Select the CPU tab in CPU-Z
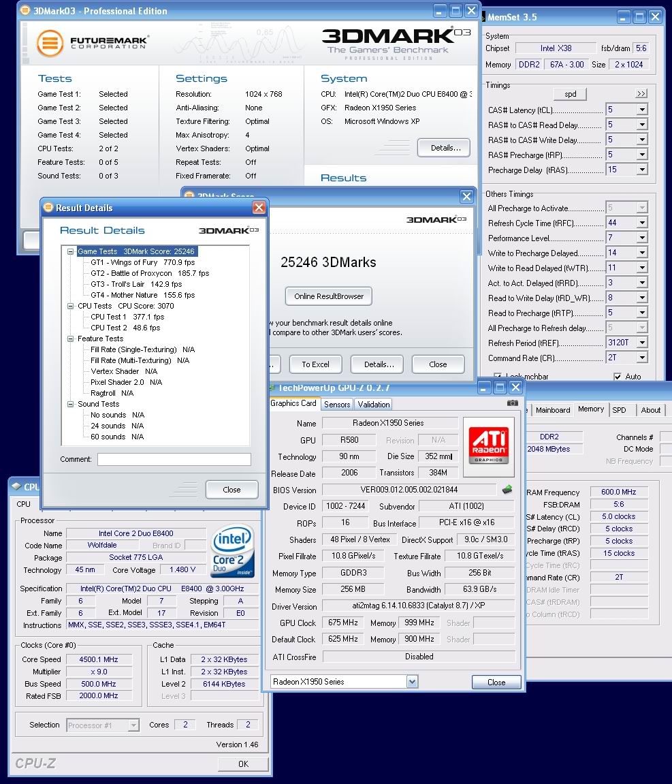The image size is (672, 784). [x=23, y=504]
